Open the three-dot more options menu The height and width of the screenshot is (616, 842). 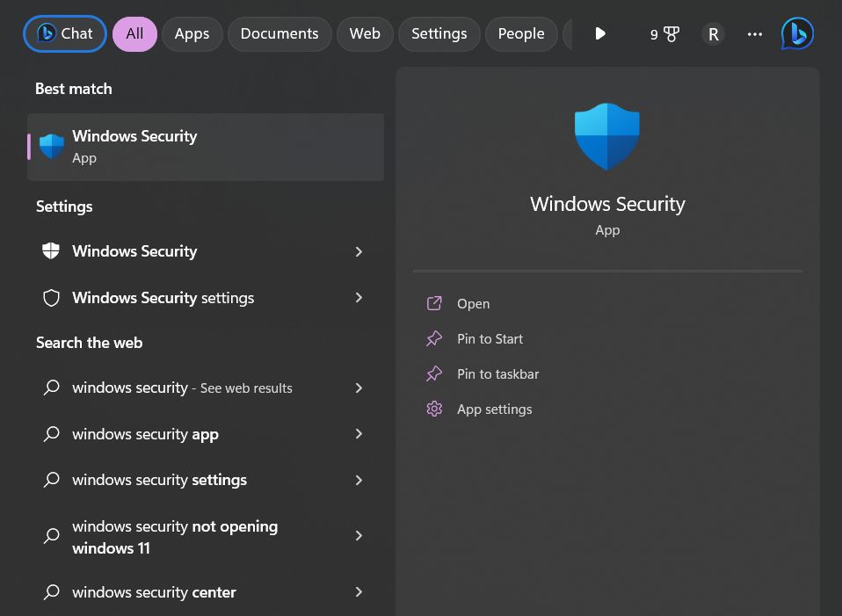coord(754,34)
